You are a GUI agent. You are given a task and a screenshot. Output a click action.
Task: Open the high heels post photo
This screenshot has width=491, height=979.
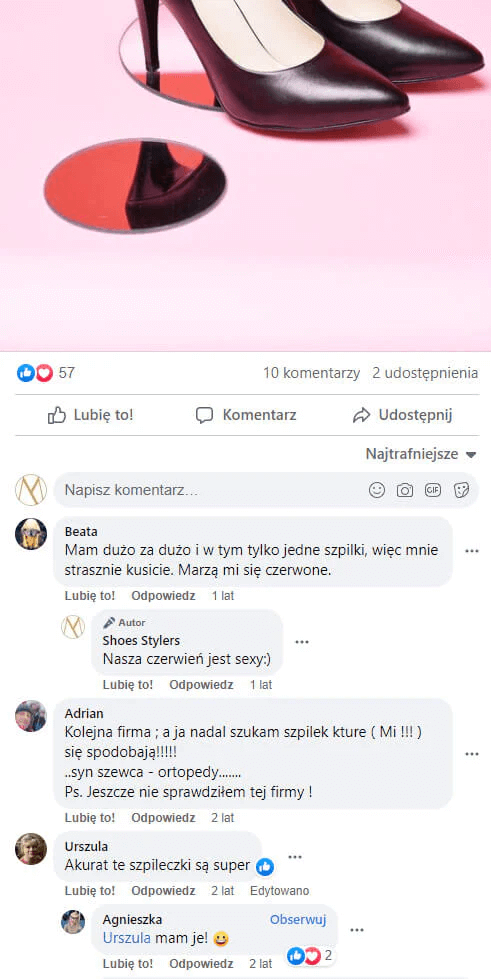coord(246,175)
